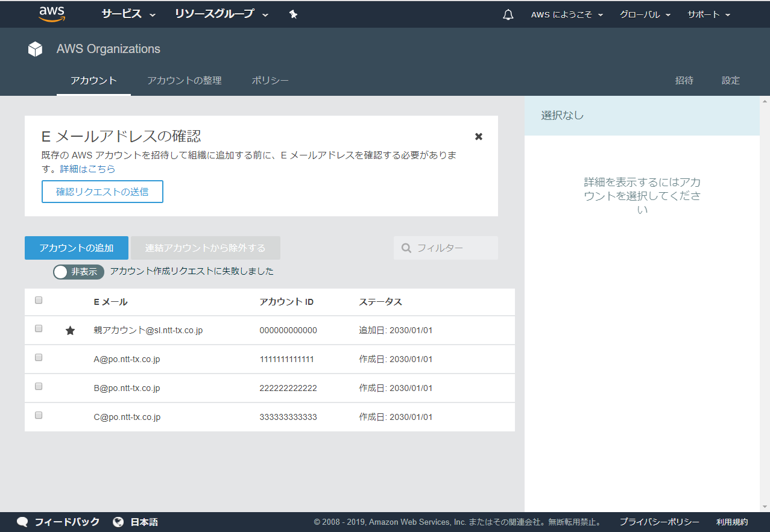Check the B@po.ntt-tx.co.jp row checkbox
The width and height of the screenshot is (770, 532).
click(39, 386)
